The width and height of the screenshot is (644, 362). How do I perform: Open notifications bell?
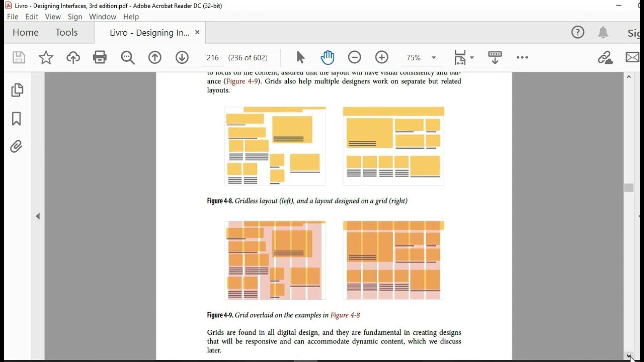pyautogui.click(x=603, y=33)
